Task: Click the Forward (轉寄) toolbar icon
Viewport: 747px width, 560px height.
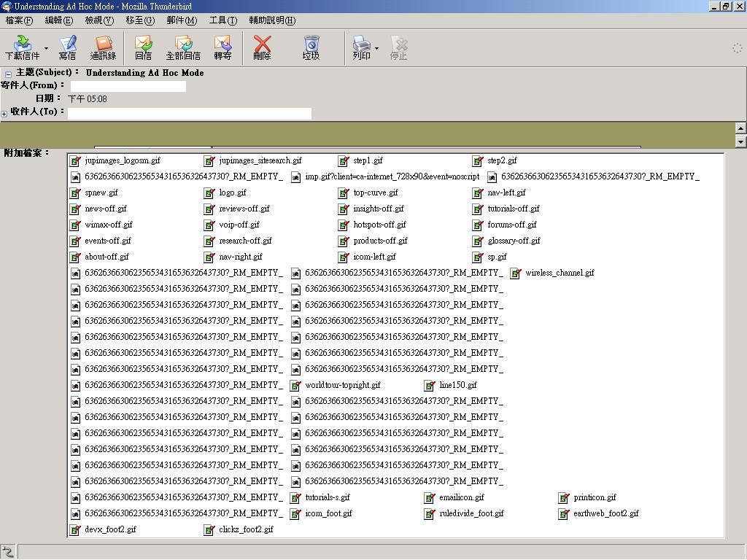Action: click(222, 44)
